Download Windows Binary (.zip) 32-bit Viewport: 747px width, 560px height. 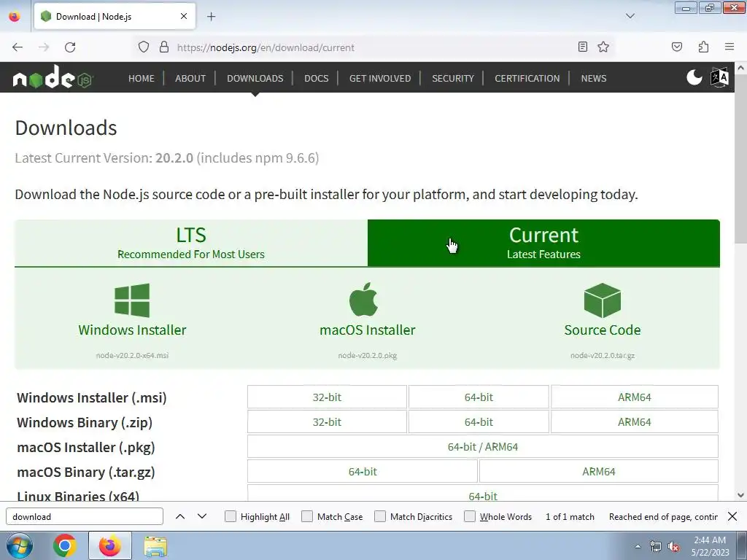coord(327,422)
